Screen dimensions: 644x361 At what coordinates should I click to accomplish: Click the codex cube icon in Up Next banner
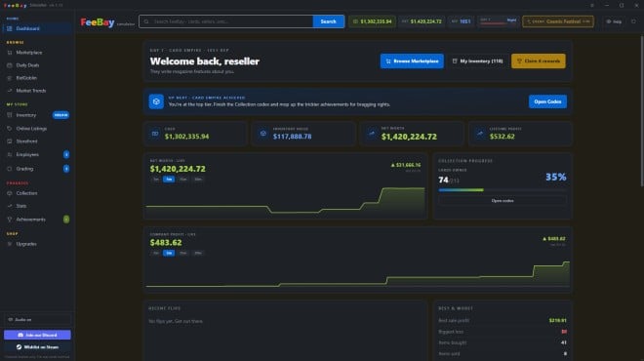tap(156, 101)
